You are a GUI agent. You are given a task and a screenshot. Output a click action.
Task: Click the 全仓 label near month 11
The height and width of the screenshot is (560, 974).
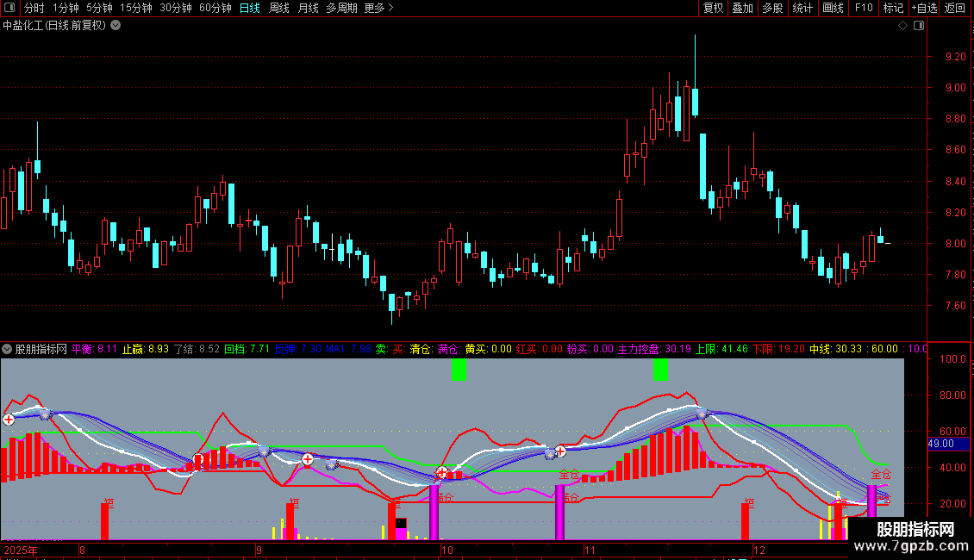[569, 475]
